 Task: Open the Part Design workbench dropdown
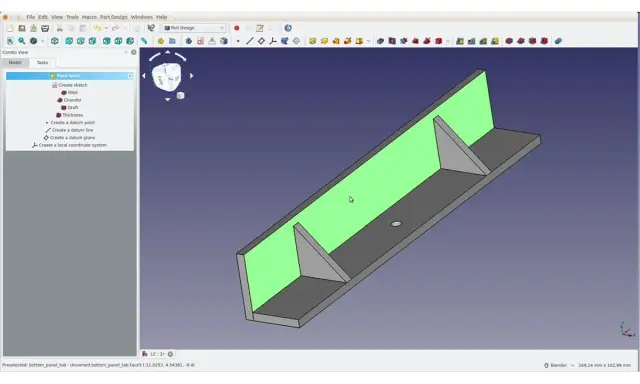point(194,28)
